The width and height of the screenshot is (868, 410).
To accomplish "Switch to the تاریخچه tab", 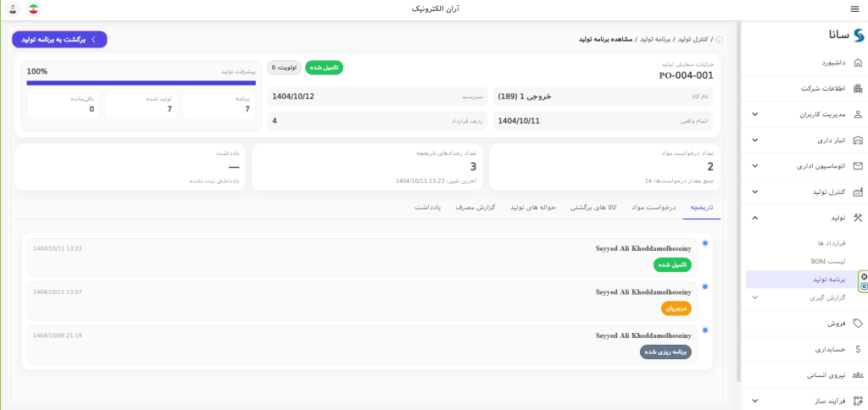I will 701,208.
